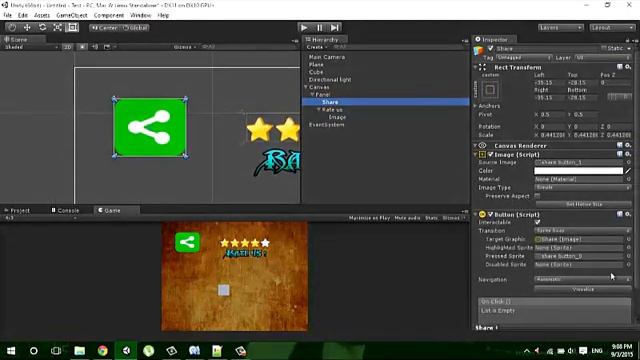The height and width of the screenshot is (360, 640).
Task: Open Rect Transform gear settings
Action: 628,67
